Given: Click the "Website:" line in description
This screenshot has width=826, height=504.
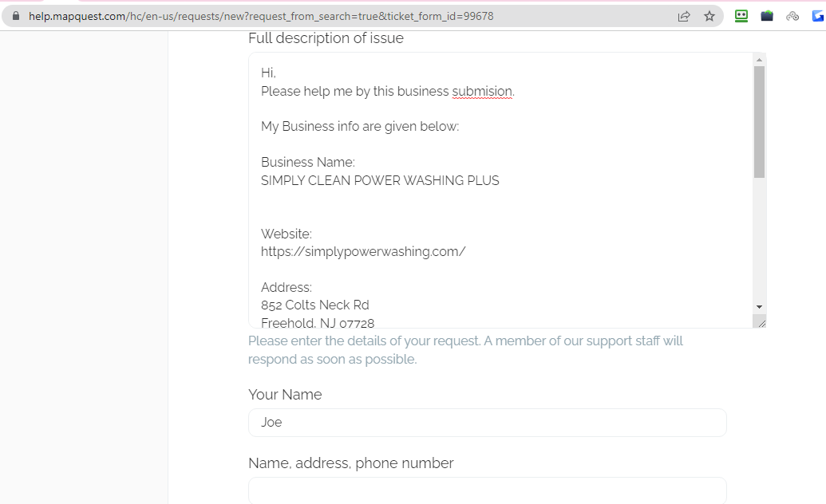Looking at the screenshot, I should 286,234.
